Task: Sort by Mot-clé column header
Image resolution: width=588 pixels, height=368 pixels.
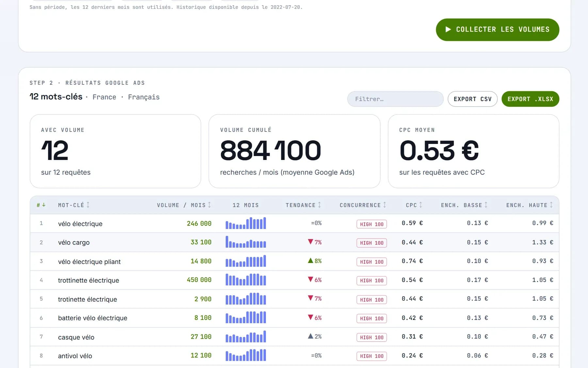Action: click(x=74, y=205)
